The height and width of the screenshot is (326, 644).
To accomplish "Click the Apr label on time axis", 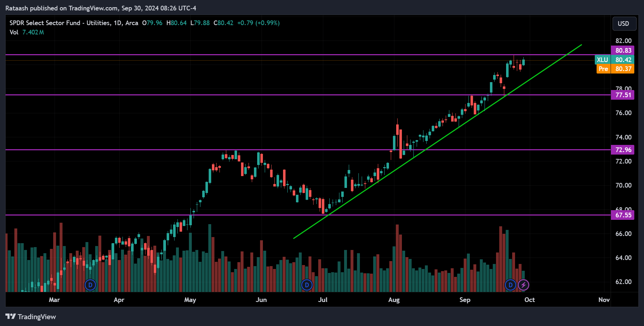I will [x=119, y=300].
